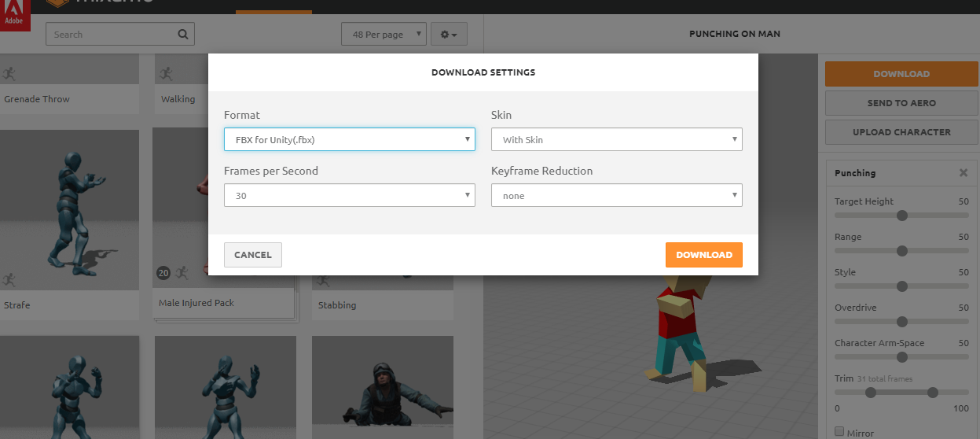The width and height of the screenshot is (980, 439).
Task: Adjust the Overdrive slider
Action: pos(902,322)
